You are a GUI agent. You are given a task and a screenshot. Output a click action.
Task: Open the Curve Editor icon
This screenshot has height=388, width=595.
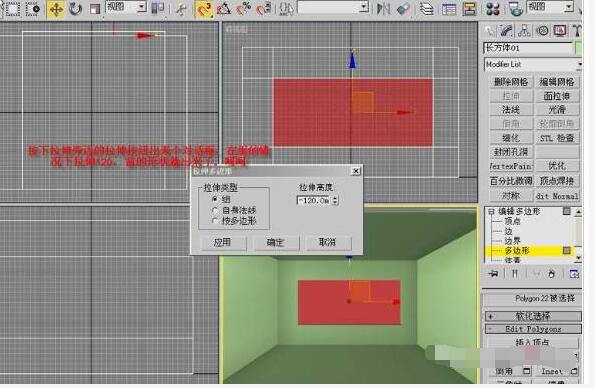coord(449,8)
